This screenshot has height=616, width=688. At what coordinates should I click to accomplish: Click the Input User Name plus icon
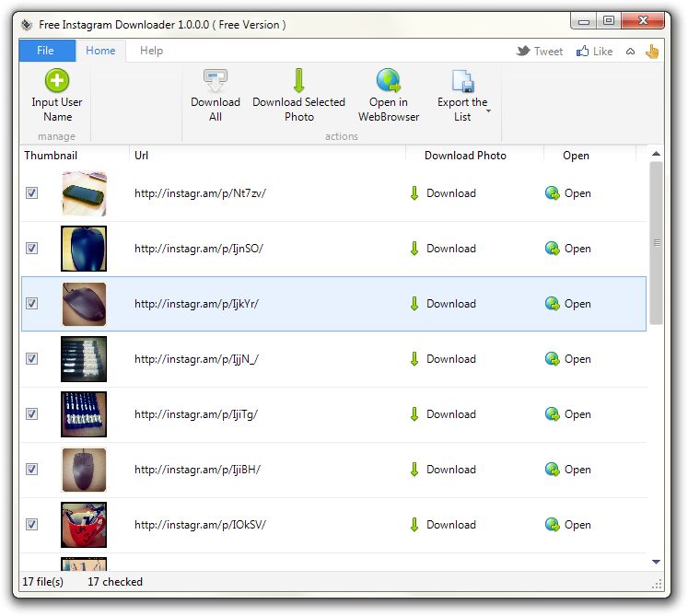57,80
